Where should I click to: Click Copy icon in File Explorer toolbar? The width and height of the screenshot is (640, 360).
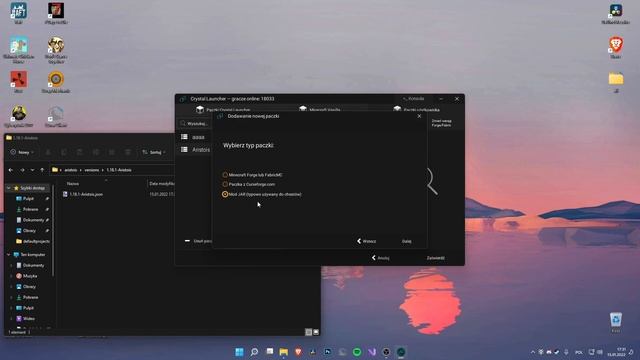click(x=64, y=152)
